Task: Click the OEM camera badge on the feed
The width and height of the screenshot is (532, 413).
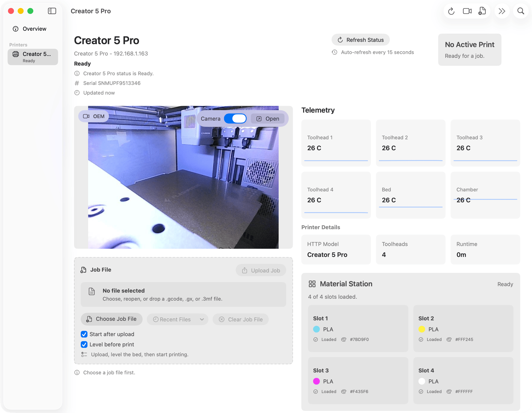Action: click(94, 116)
